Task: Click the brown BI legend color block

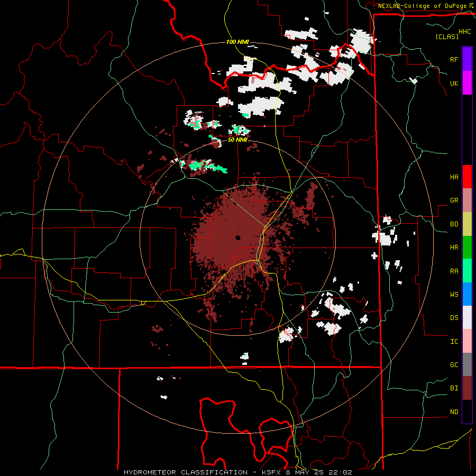Action: tap(467, 388)
